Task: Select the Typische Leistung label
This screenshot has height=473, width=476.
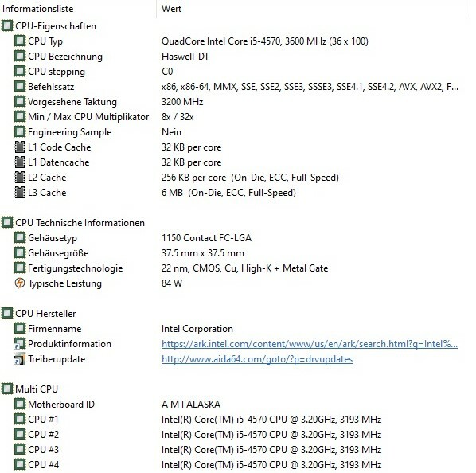Action: click(x=64, y=283)
